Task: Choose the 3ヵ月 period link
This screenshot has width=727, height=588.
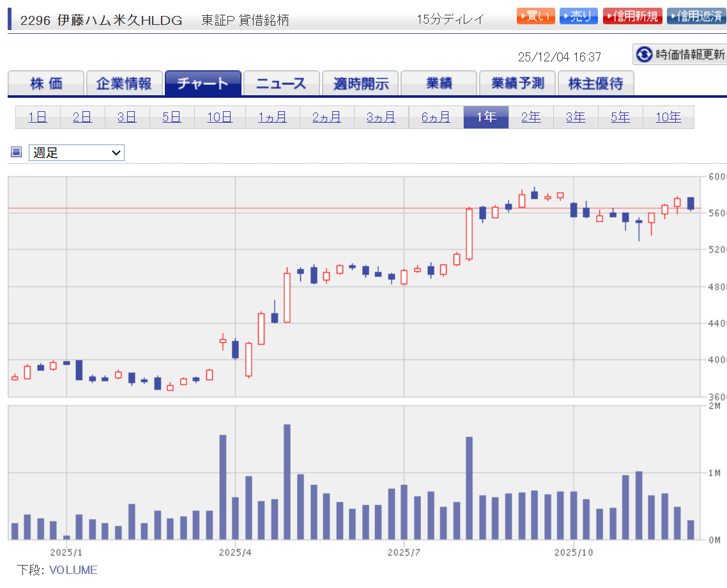Action: 381,117
